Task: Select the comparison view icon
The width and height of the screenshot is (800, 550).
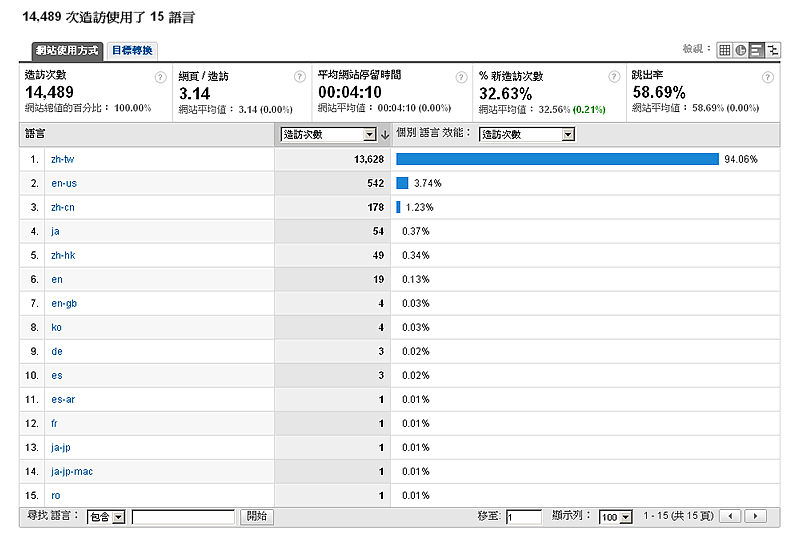Action: (x=773, y=50)
